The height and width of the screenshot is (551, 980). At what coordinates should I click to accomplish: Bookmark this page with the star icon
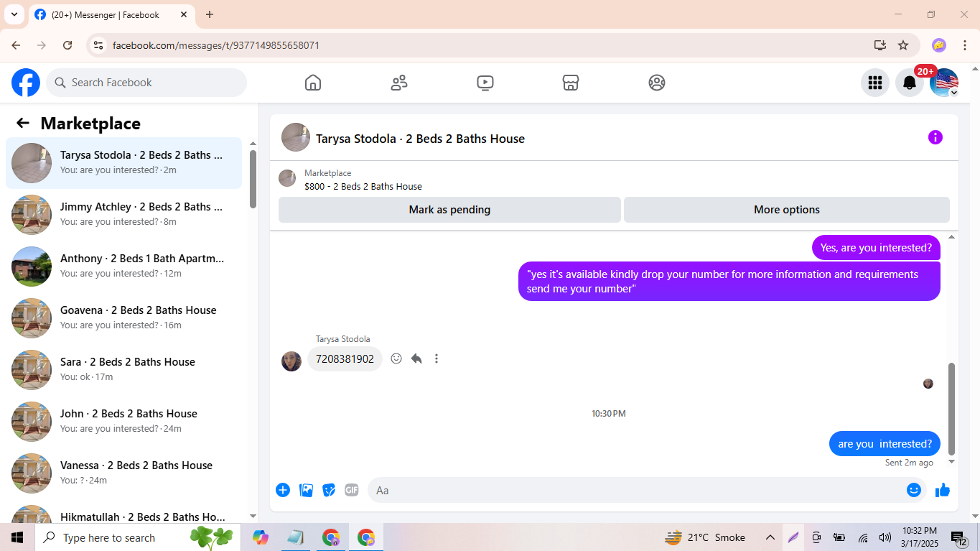click(x=903, y=45)
